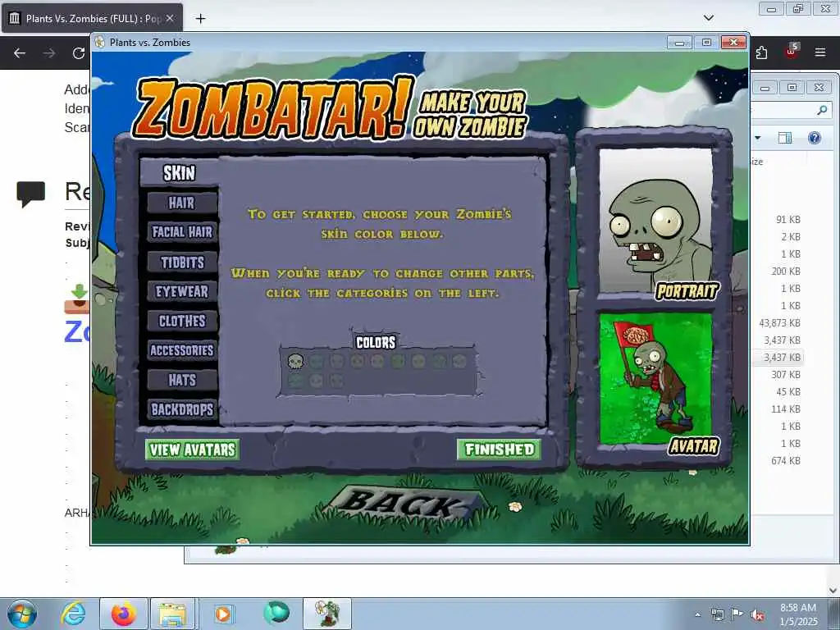Open the browser hamburger menu

820,52
